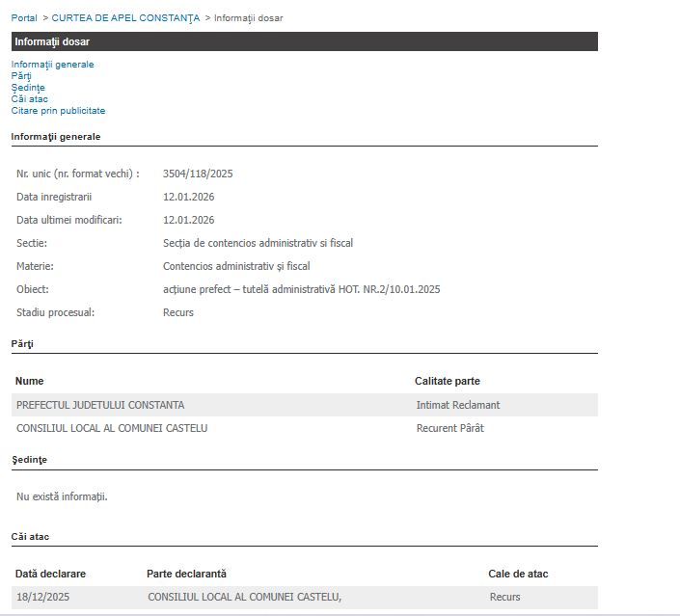
Task: Select the Căi atac navigation link
Action: 30,99
